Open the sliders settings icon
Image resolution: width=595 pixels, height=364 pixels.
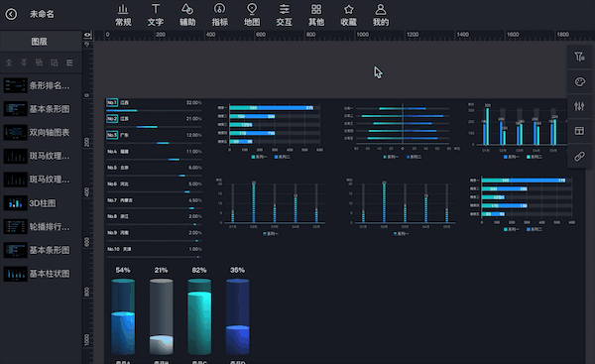[x=579, y=106]
